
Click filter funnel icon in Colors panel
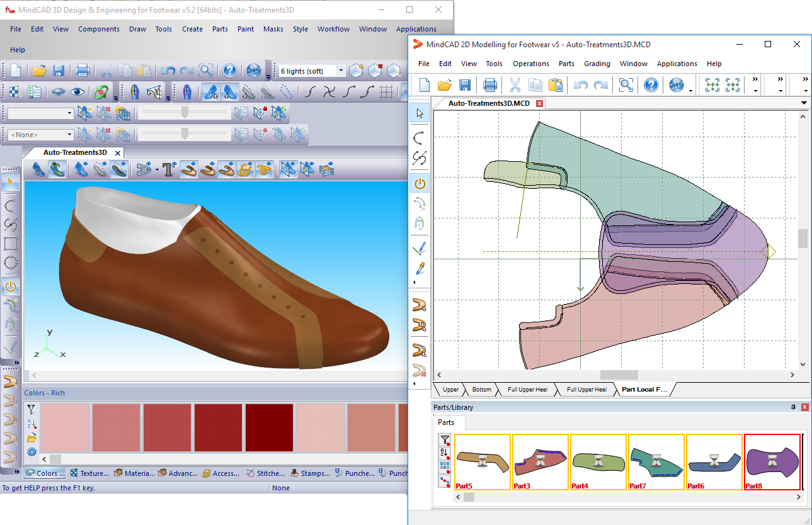[31, 410]
